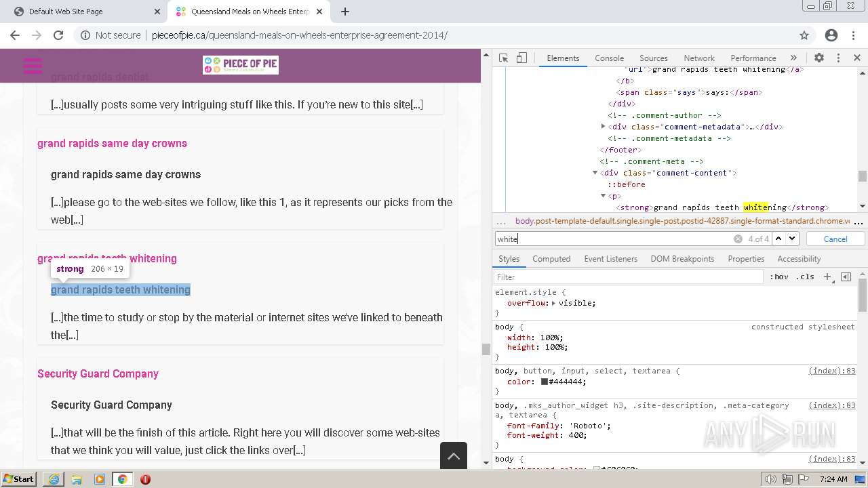Image resolution: width=868 pixels, height=488 pixels.
Task: Open the Windows Start menu
Action: (x=19, y=479)
